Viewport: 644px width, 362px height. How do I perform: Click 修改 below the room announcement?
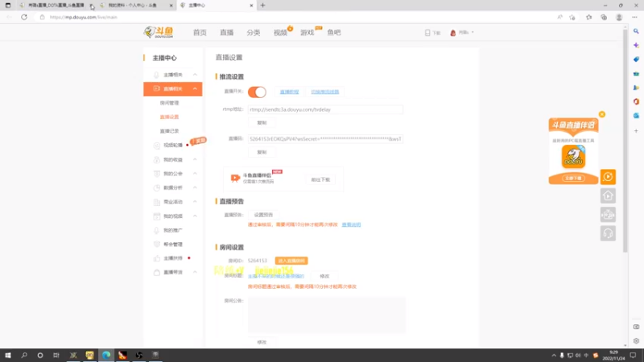pos(262,343)
